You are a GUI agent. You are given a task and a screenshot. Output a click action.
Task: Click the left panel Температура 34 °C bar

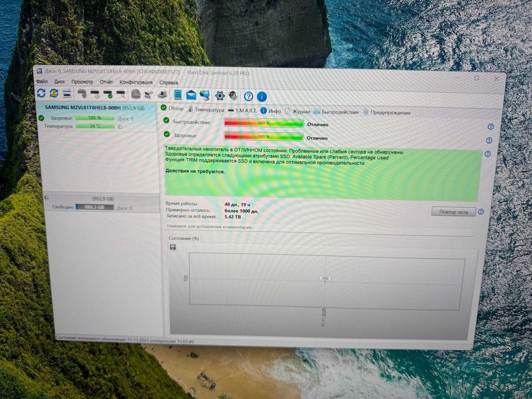tap(95, 126)
